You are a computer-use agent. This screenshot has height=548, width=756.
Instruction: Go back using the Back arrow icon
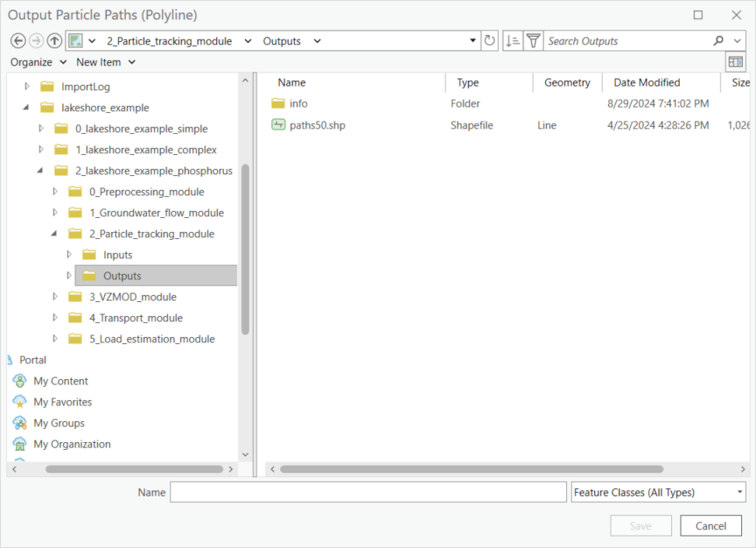point(18,41)
